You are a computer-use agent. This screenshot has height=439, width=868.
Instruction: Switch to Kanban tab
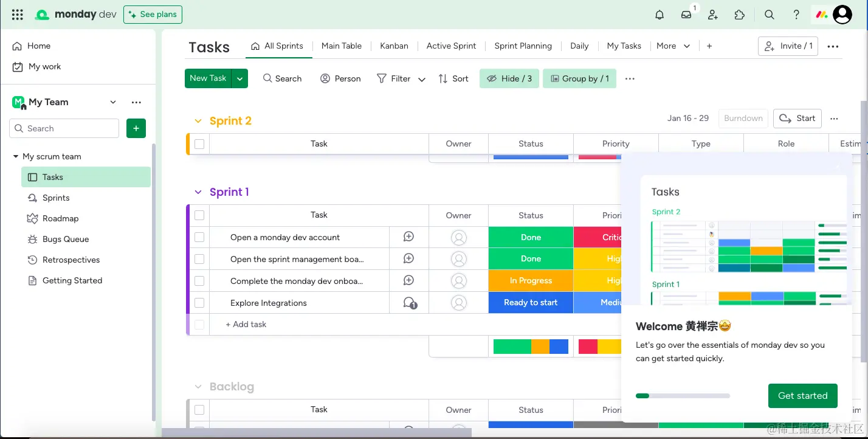394,46
